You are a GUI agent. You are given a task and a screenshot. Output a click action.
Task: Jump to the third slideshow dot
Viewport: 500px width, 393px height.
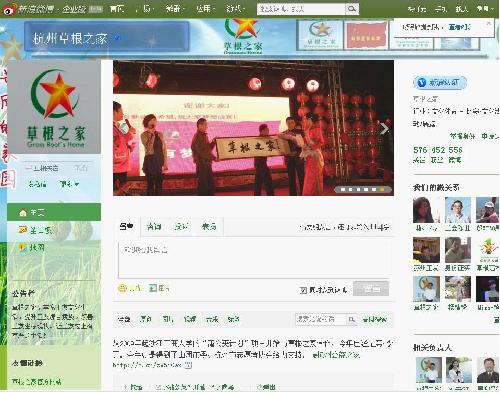click(x=358, y=189)
